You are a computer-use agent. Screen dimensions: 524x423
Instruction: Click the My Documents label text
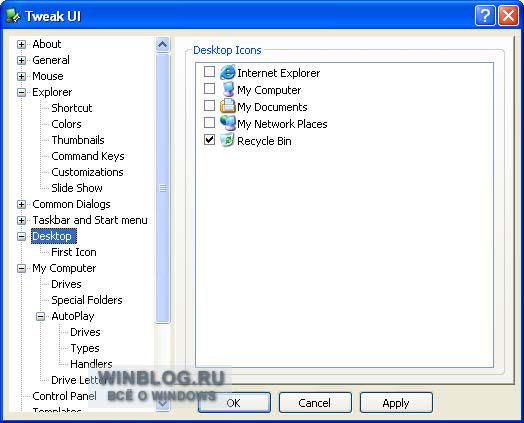(272, 107)
